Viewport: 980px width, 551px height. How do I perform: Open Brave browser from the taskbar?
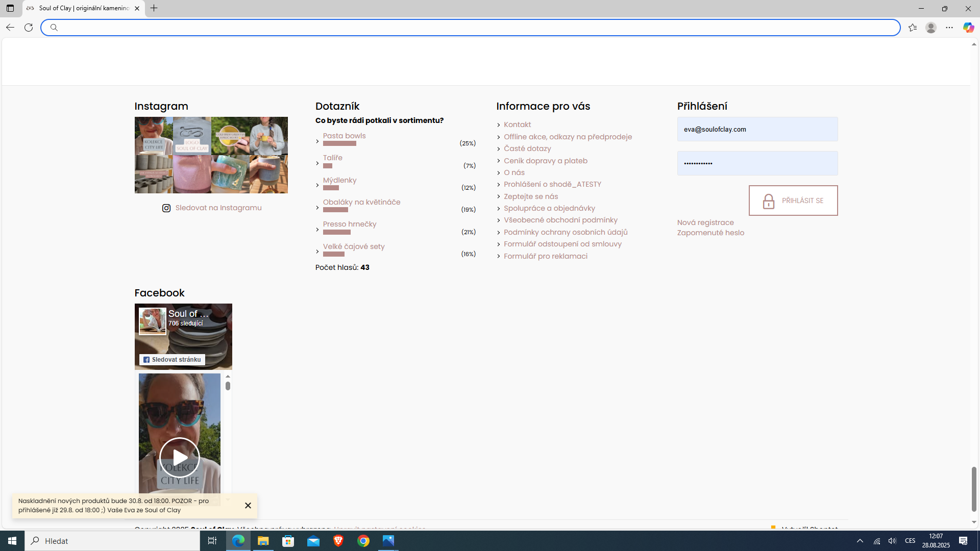[x=338, y=541]
